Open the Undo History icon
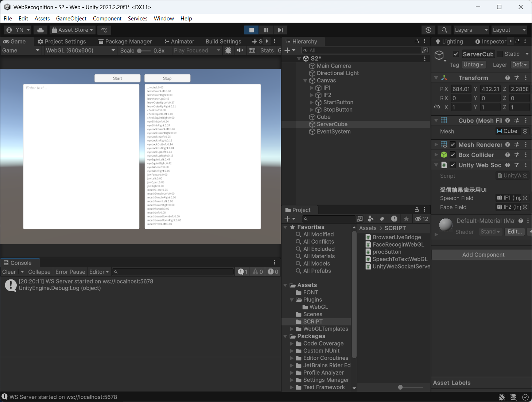 (428, 30)
